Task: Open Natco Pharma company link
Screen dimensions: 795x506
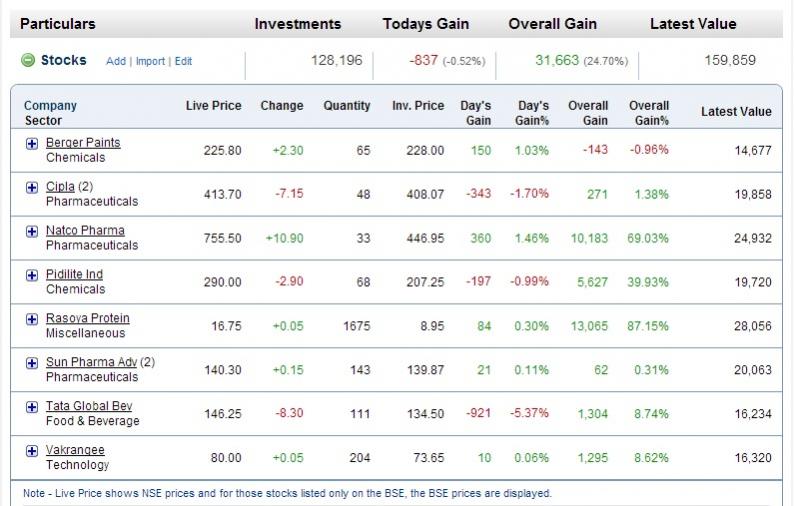Action: 85,230
